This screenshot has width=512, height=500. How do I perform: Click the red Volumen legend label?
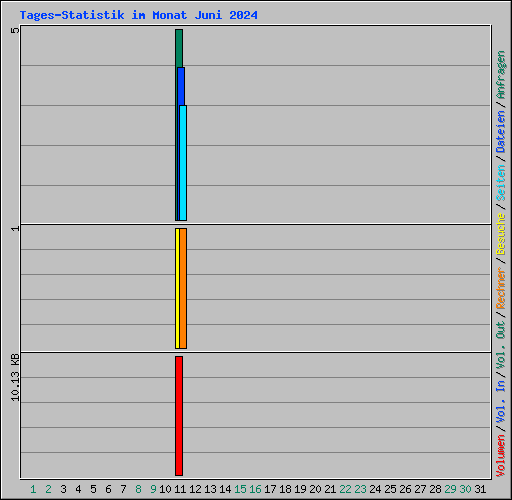pos(501,456)
